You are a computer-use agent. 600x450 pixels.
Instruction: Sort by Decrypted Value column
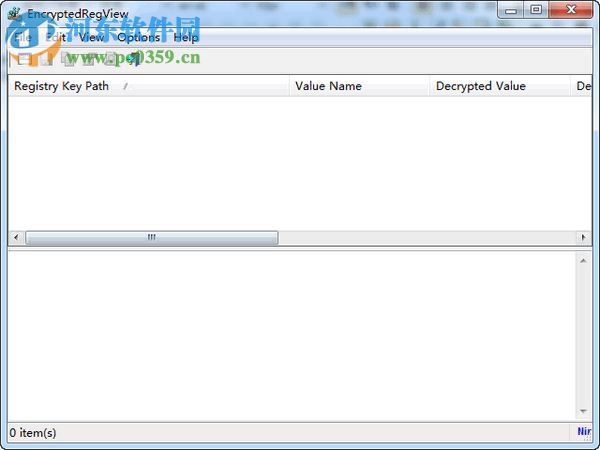[x=500, y=86]
